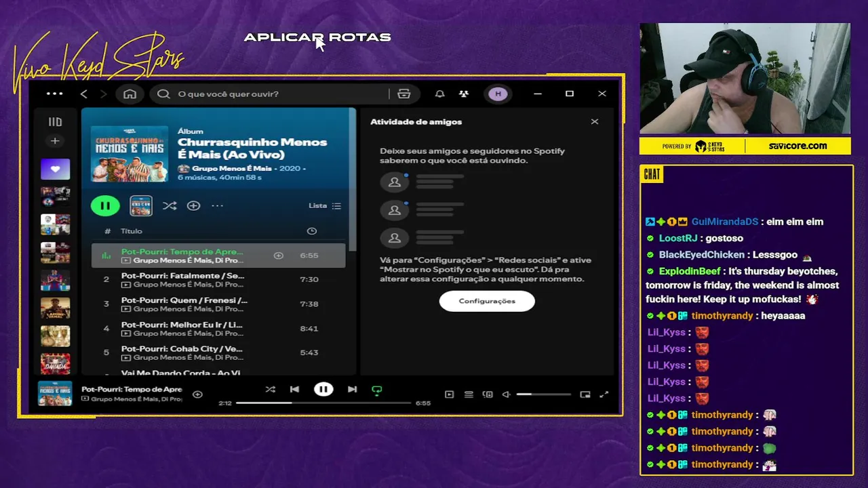Open the Browse icon in search bar
This screenshot has width=868, height=488.
(404, 94)
